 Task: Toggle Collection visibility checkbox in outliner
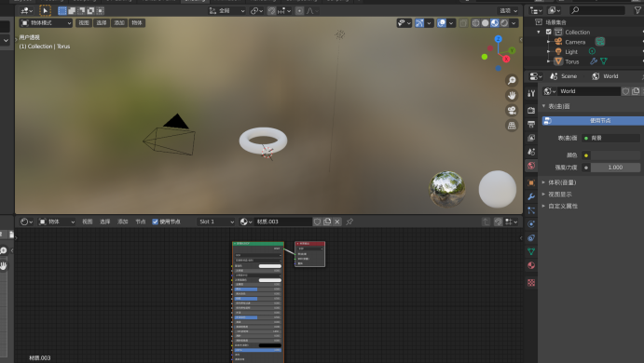(549, 32)
